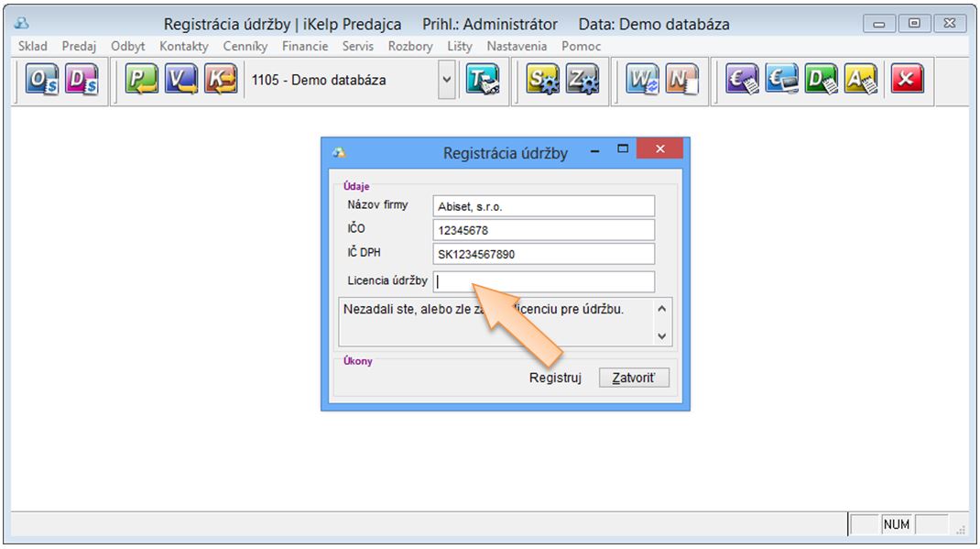Click the magenta 'Ds' toolbar icon

pyautogui.click(x=83, y=81)
